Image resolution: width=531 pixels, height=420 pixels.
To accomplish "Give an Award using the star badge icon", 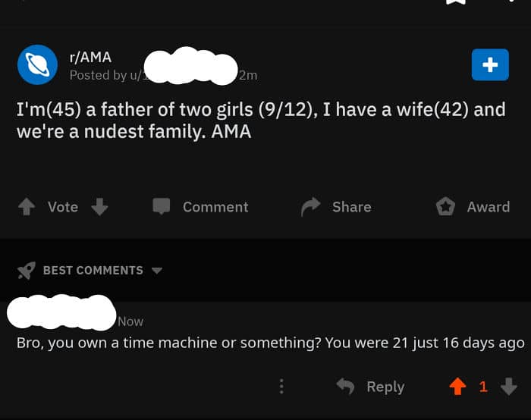I will [x=445, y=206].
